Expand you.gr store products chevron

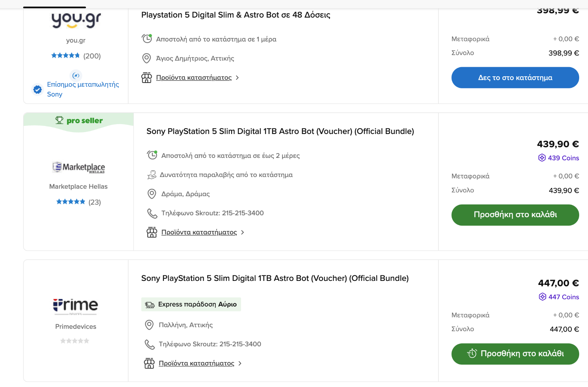[x=237, y=77]
